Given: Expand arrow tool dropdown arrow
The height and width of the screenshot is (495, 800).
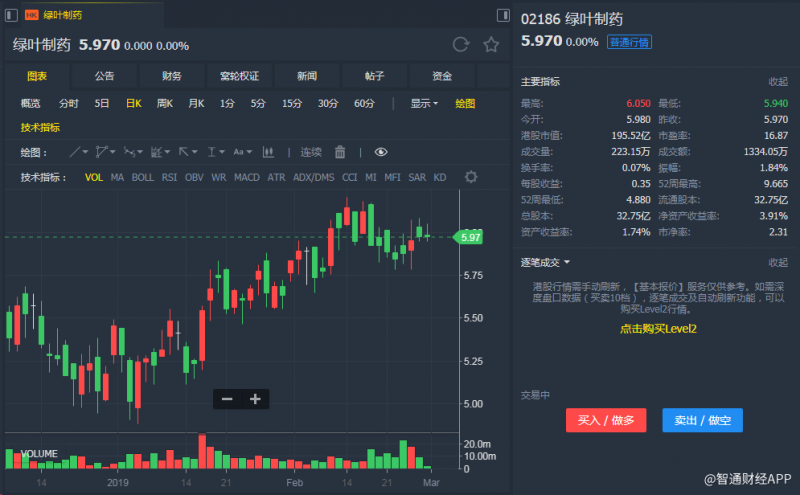Looking at the screenshot, I should pos(194,152).
